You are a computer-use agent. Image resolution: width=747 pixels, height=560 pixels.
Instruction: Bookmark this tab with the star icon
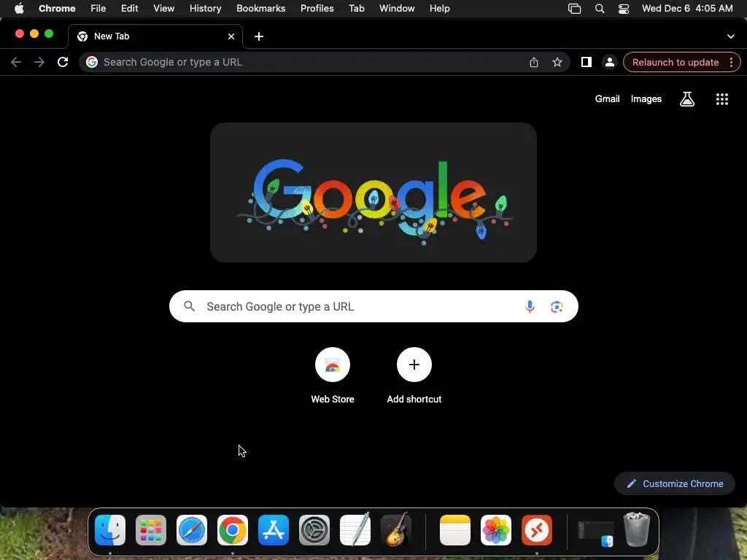coord(557,63)
